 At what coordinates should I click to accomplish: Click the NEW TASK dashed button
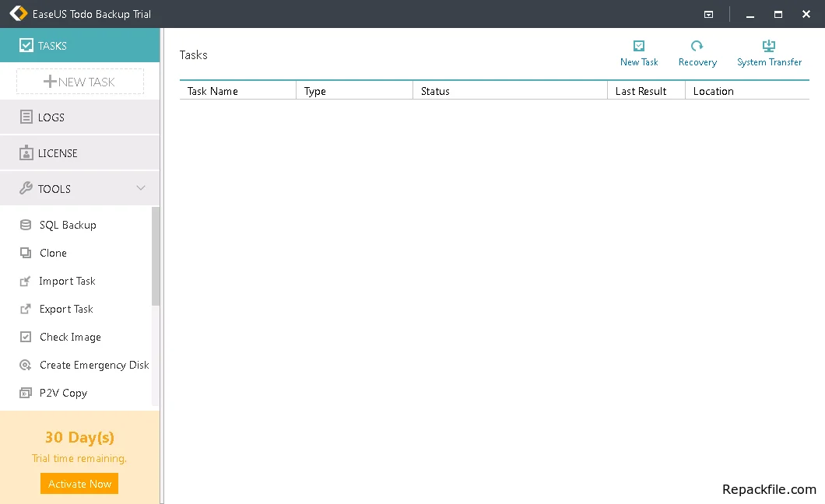click(80, 82)
